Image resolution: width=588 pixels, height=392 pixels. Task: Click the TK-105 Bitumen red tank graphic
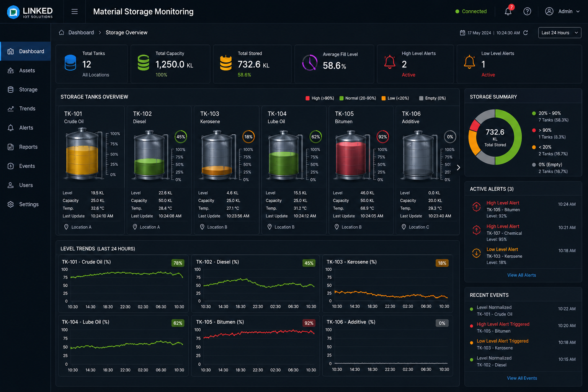(x=351, y=155)
